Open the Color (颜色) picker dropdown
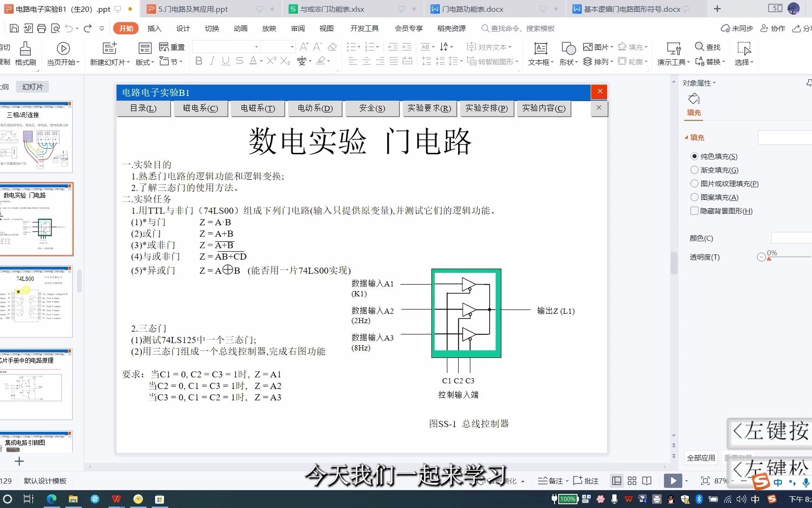 click(792, 238)
